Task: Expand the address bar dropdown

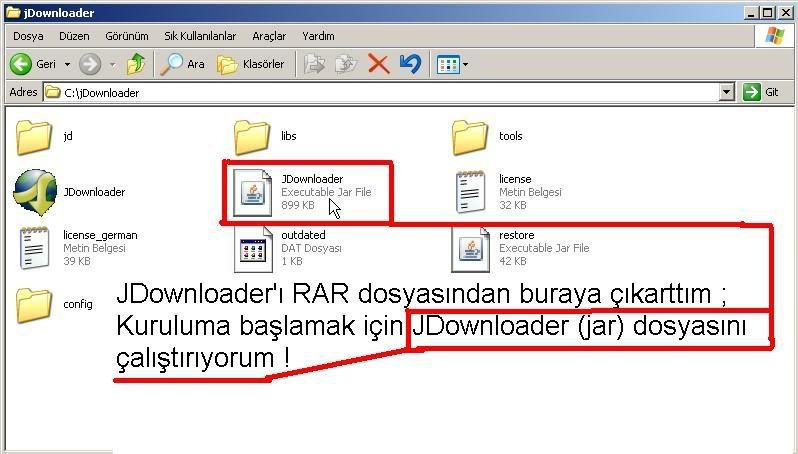Action: coord(727,93)
